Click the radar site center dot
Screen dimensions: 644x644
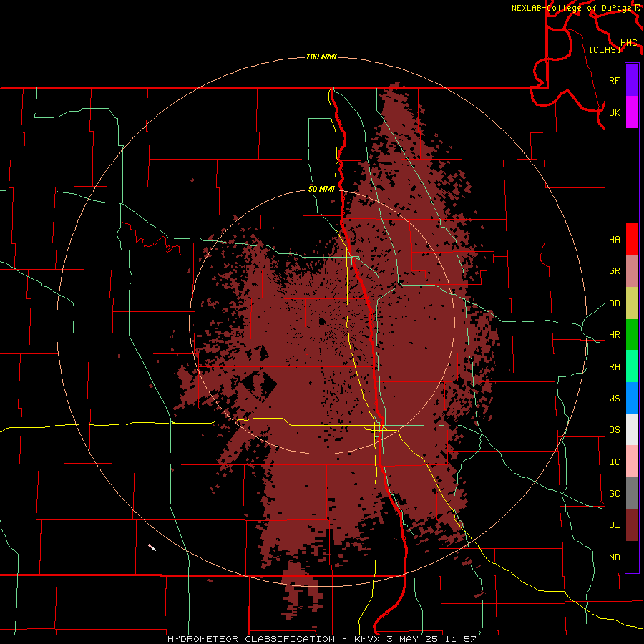[322, 321]
